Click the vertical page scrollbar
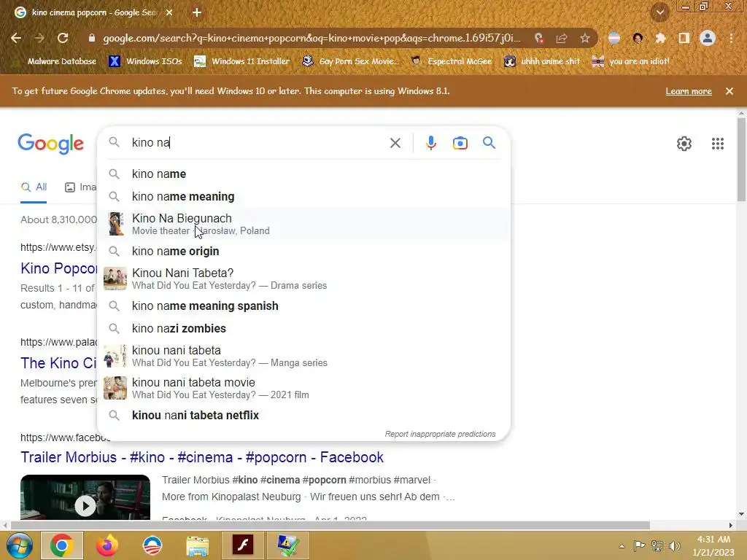The image size is (747, 560). tap(741, 160)
